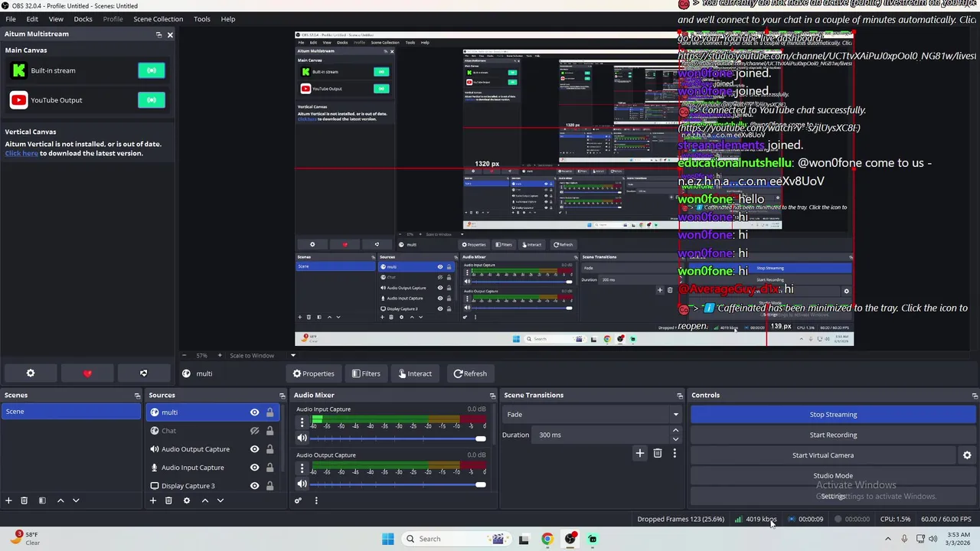Enable Studio Mode button
The height and width of the screenshot is (551, 980).
(x=833, y=476)
